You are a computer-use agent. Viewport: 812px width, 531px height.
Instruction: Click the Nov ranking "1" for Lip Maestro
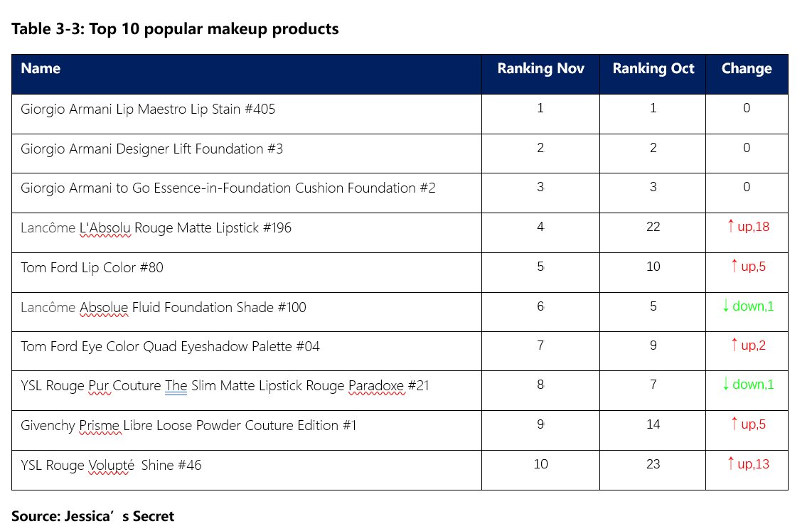point(540,108)
